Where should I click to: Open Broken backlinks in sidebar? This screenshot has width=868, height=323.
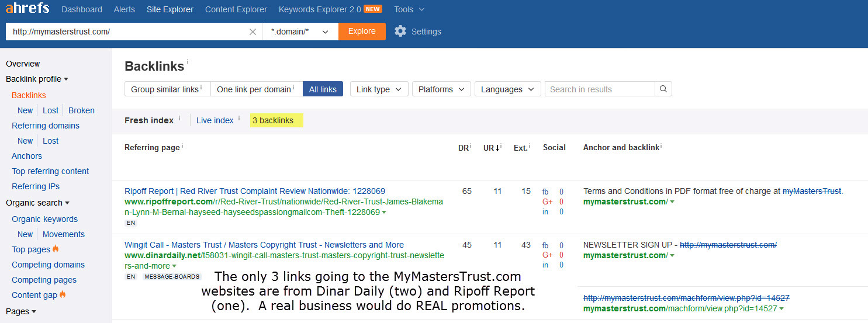(81, 110)
